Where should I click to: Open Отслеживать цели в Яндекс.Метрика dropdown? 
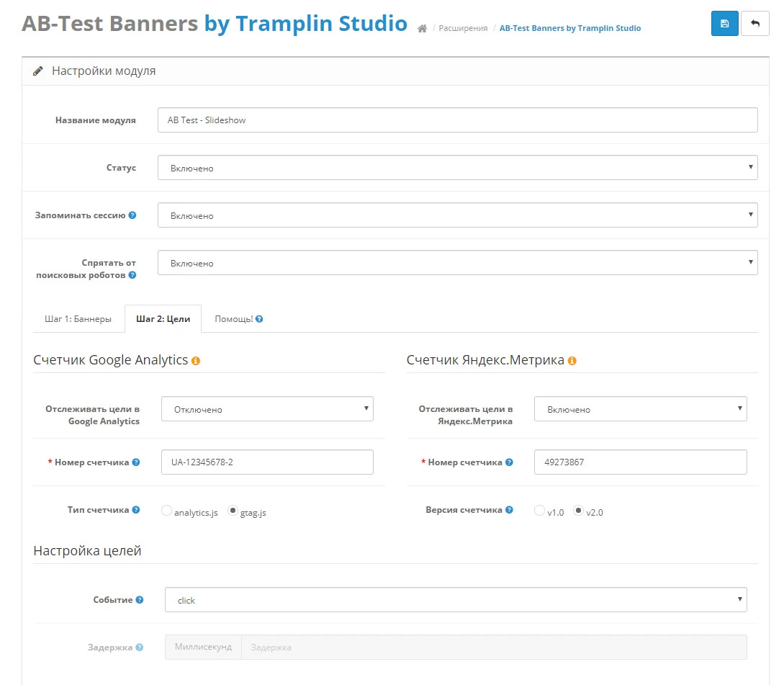point(641,409)
